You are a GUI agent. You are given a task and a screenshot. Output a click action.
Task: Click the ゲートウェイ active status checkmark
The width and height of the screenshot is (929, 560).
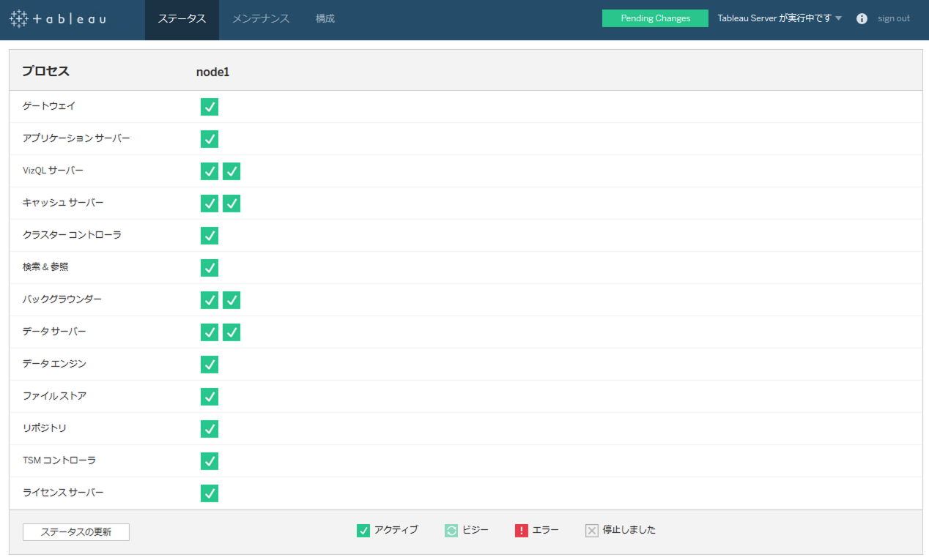point(210,106)
